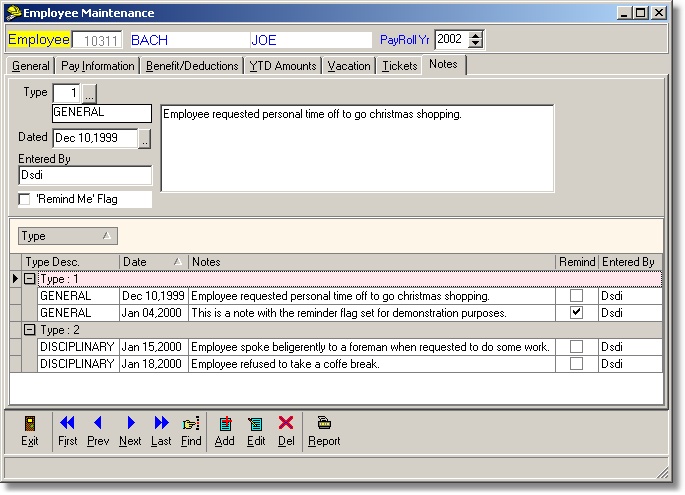Delete the selected note
The width and height of the screenshot is (685, 495).
[286, 424]
